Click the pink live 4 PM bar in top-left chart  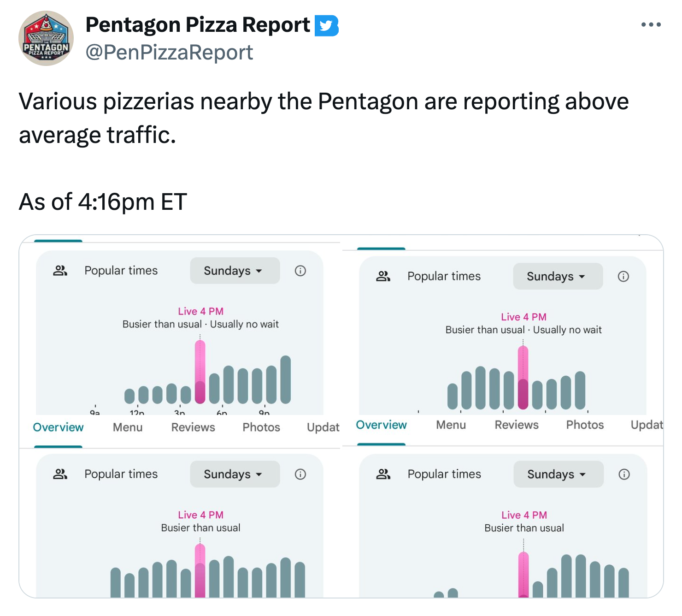pos(200,372)
